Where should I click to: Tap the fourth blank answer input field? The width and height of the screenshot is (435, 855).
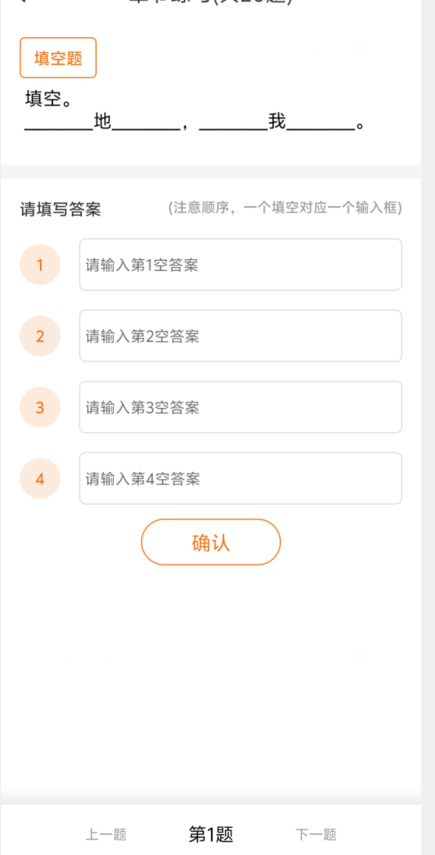[240, 478]
